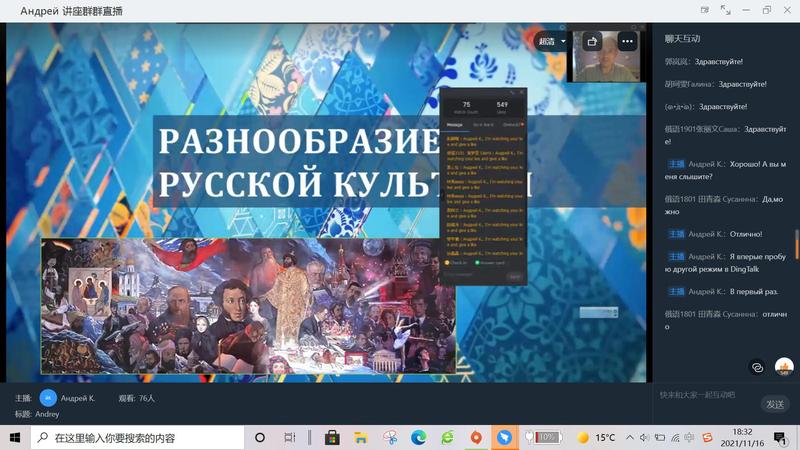Click the power/battery tray icon

660,438
